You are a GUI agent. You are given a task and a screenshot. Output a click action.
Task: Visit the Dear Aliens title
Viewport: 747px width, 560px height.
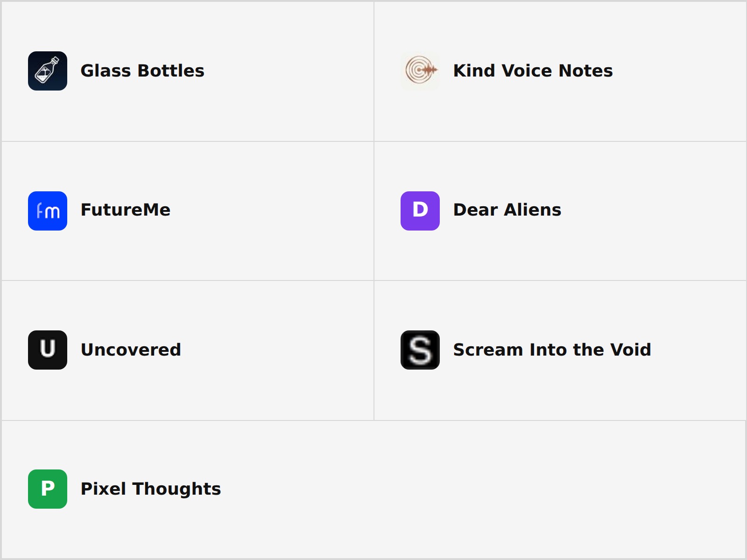[x=507, y=210]
